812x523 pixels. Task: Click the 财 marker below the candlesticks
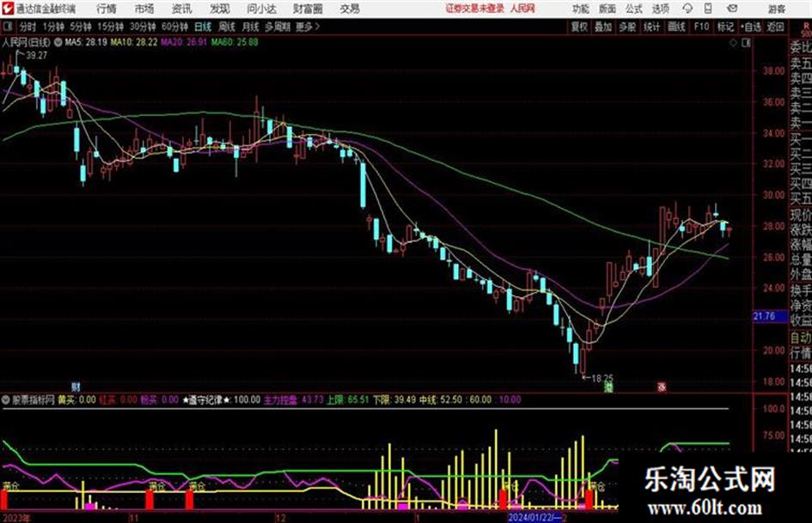(76, 386)
